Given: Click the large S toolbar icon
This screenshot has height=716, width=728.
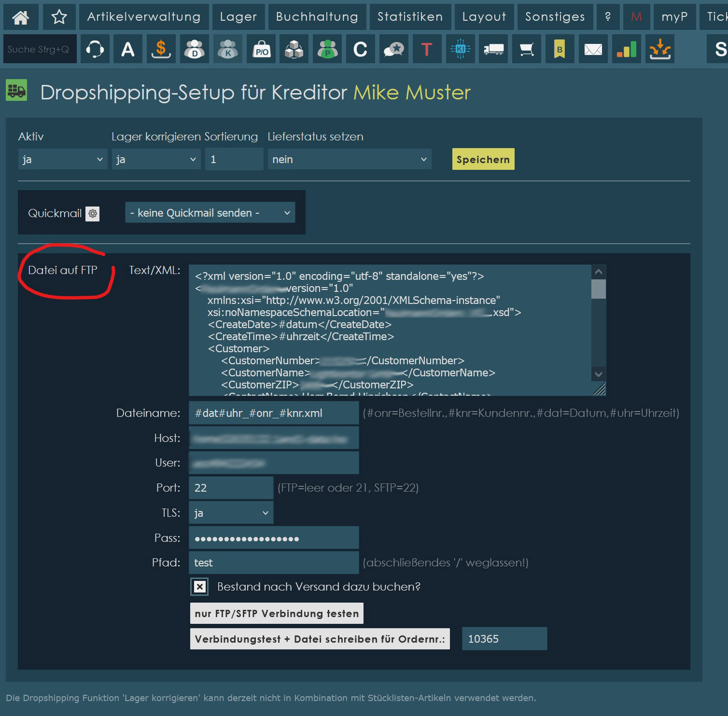Looking at the screenshot, I should pyautogui.click(x=718, y=49).
